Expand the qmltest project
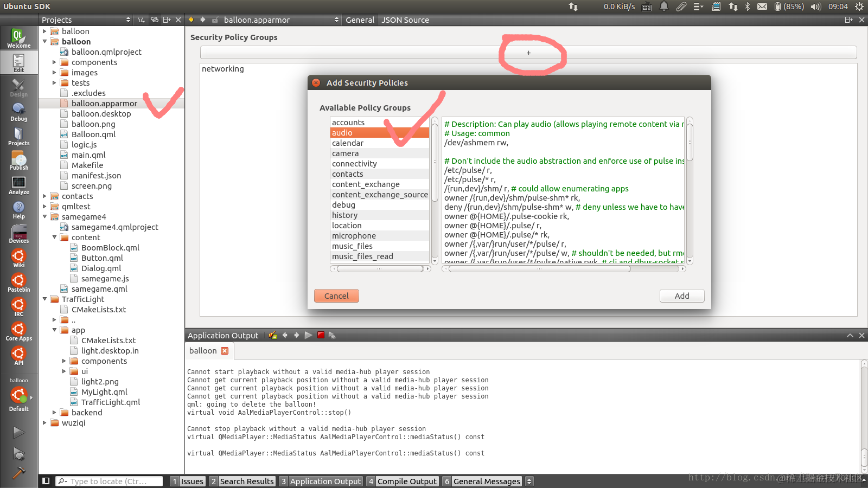The height and width of the screenshot is (488, 868). (44, 207)
